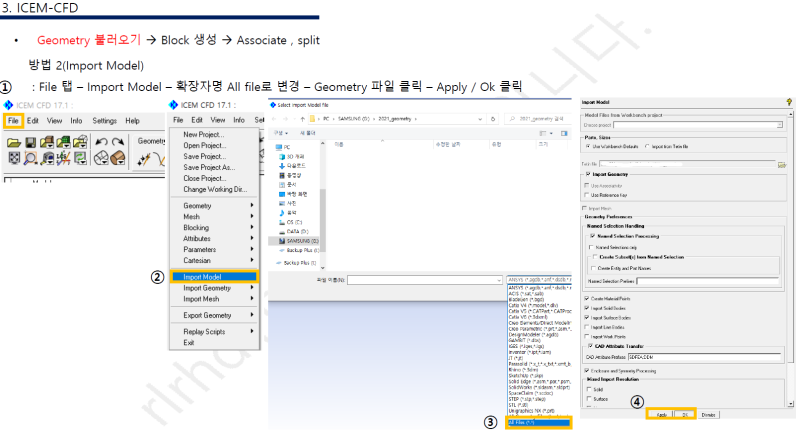Toggle Named Selection Processing checkbox
The image size is (800, 435).
pyautogui.click(x=593, y=236)
